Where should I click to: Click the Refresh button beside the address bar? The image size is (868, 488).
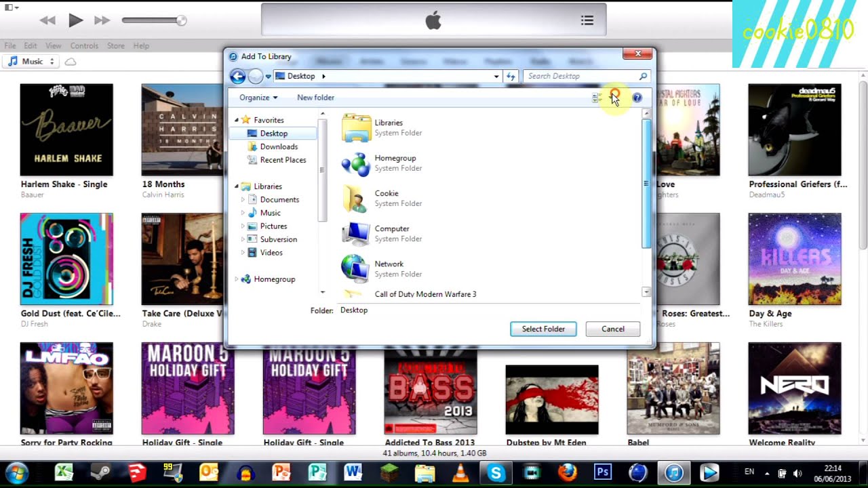pos(511,77)
